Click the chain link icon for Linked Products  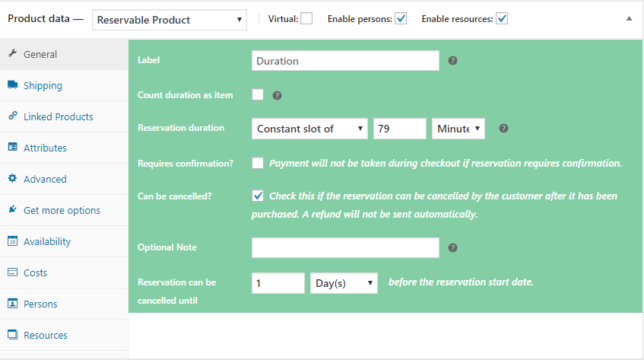12,116
